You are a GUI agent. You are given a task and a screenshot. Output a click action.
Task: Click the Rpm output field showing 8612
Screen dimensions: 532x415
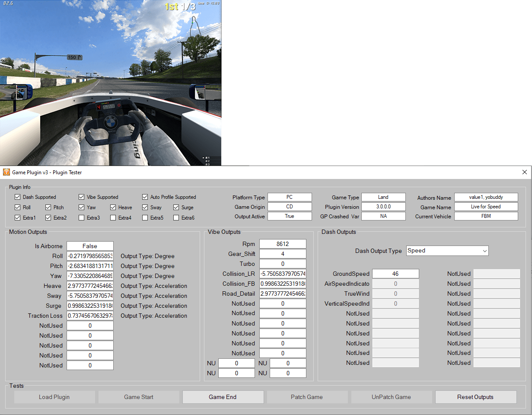point(283,244)
